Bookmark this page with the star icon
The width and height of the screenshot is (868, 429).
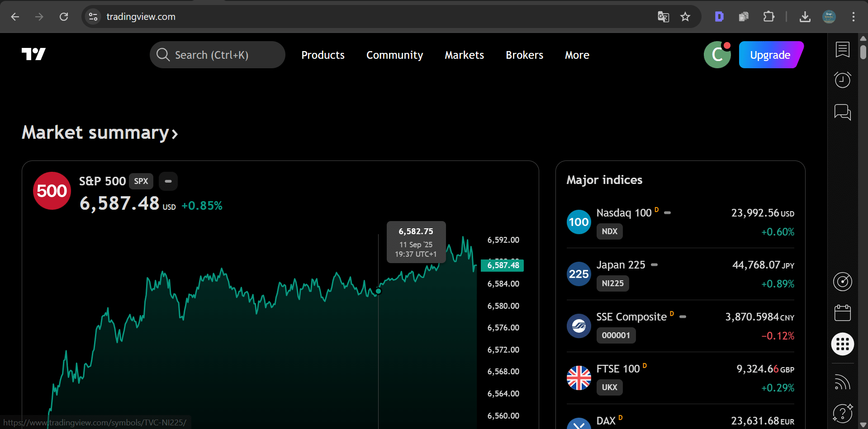point(685,17)
